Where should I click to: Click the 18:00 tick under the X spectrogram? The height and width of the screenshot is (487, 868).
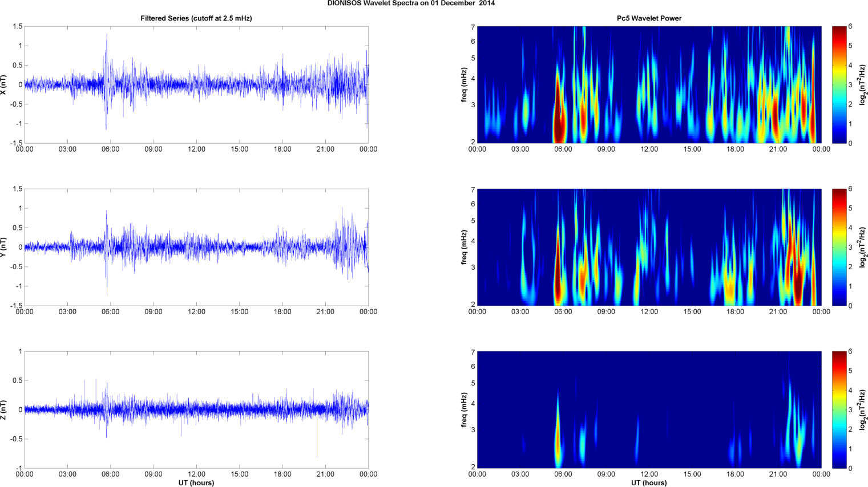tap(735, 149)
